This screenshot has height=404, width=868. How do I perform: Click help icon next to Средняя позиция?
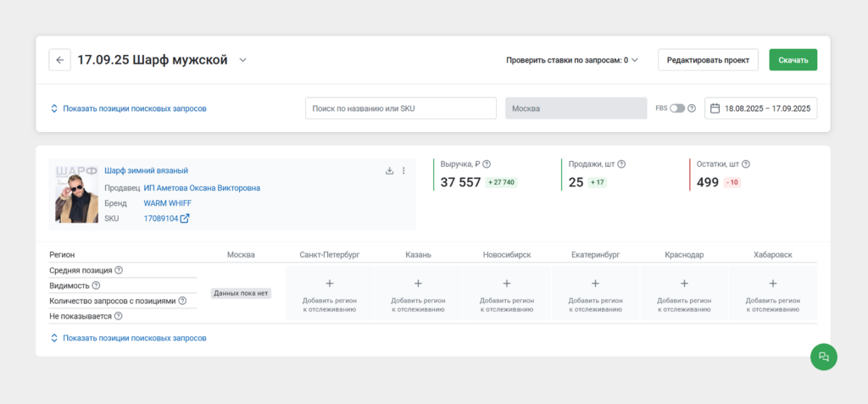point(119,270)
